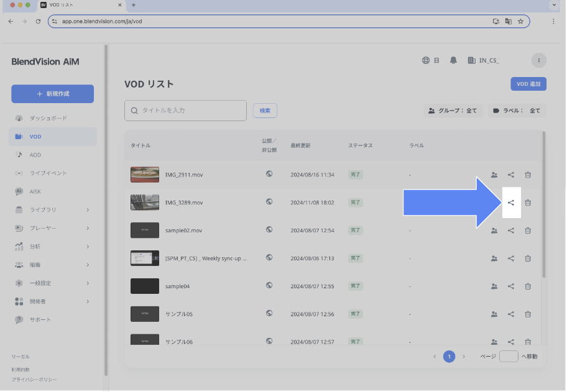Open プライバシーポリシー link
Screen dimensions: 567x392
click(x=34, y=380)
